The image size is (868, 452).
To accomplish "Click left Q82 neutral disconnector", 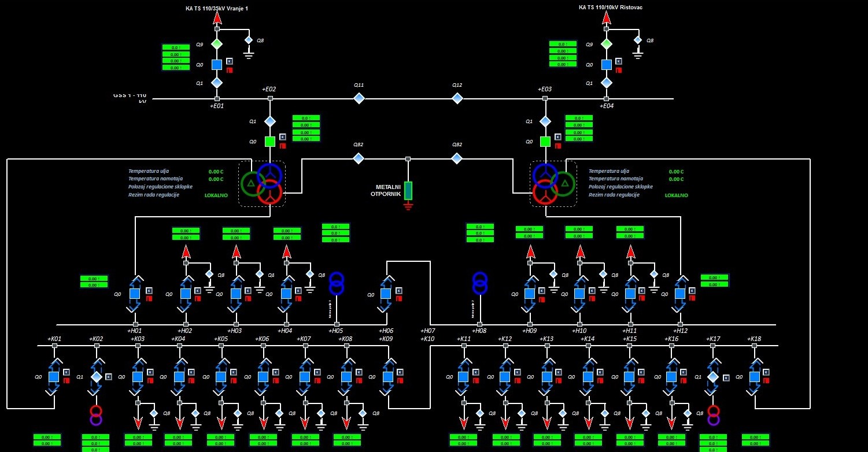I will 359,158.
